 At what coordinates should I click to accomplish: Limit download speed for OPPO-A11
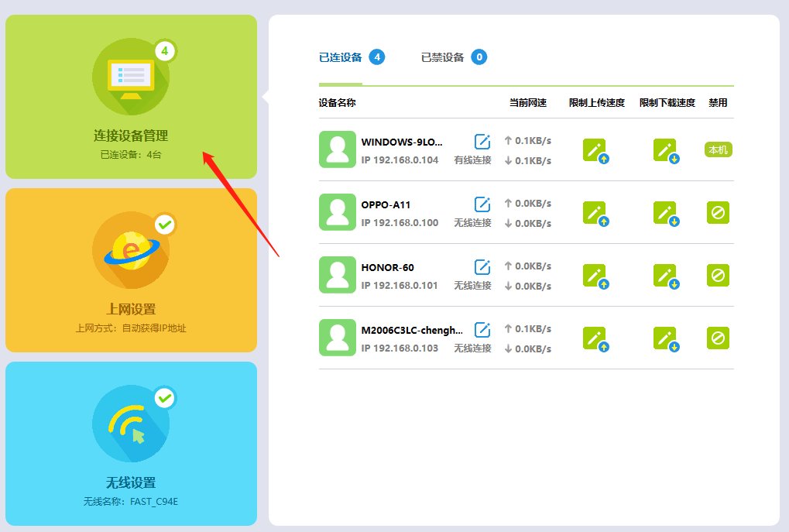click(665, 213)
